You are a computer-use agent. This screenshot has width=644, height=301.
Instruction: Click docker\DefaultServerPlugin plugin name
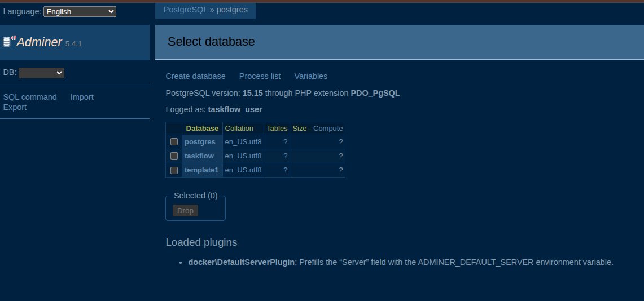coord(241,262)
